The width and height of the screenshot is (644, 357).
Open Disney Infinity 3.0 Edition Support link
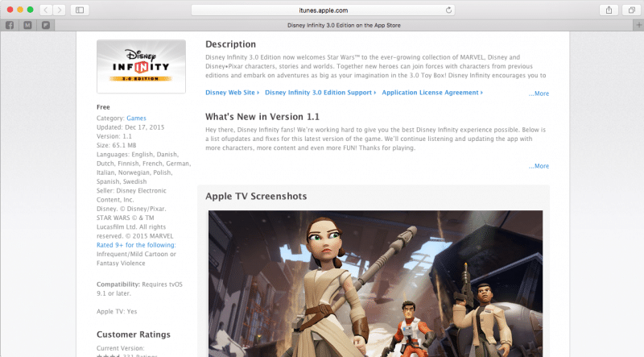pyautogui.click(x=320, y=93)
